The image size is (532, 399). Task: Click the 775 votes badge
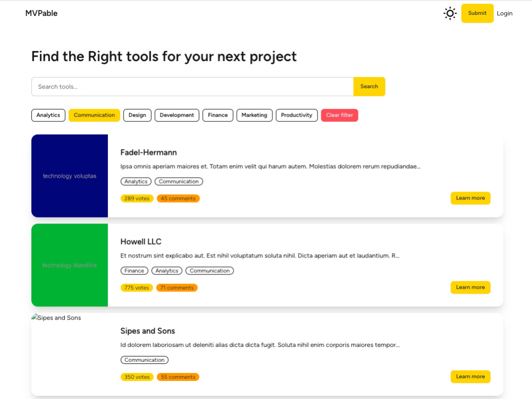pyautogui.click(x=137, y=288)
